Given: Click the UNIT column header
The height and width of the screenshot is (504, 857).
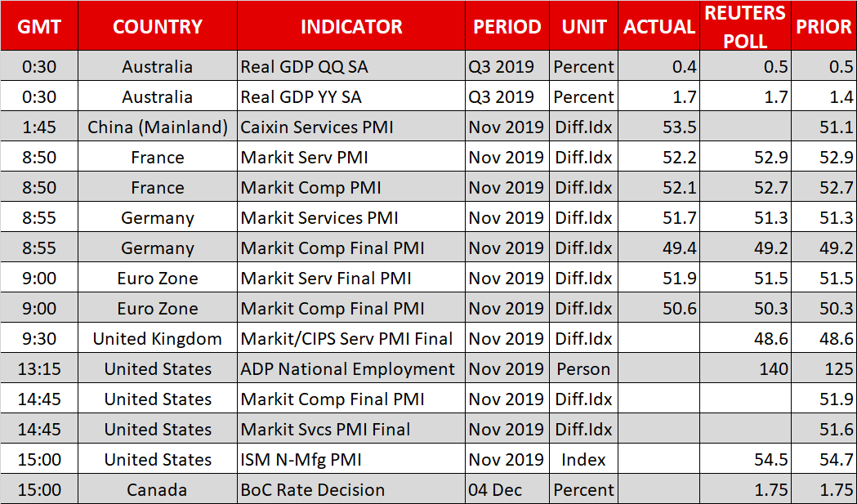Looking at the screenshot, I should [x=583, y=27].
